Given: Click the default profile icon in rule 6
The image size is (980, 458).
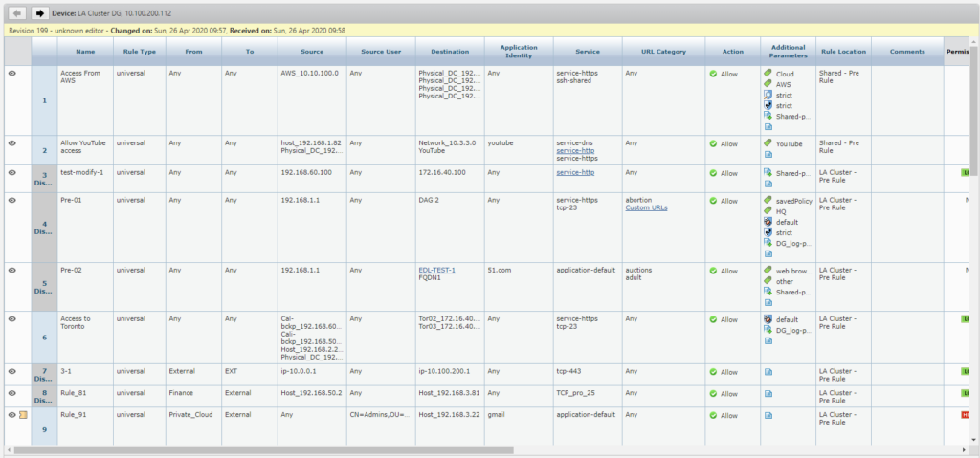Looking at the screenshot, I should [768, 319].
